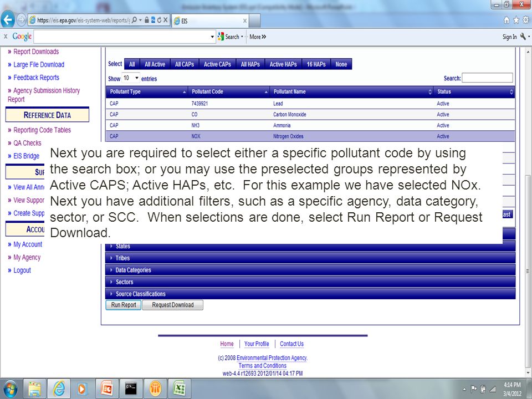Click the stop X icon in address bar
The width and height of the screenshot is (532, 399).
tap(166, 20)
